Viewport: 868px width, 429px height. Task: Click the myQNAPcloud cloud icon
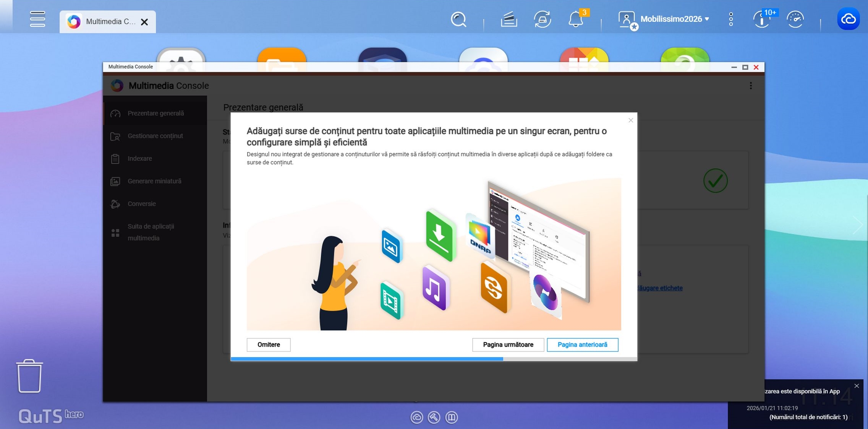[848, 19]
